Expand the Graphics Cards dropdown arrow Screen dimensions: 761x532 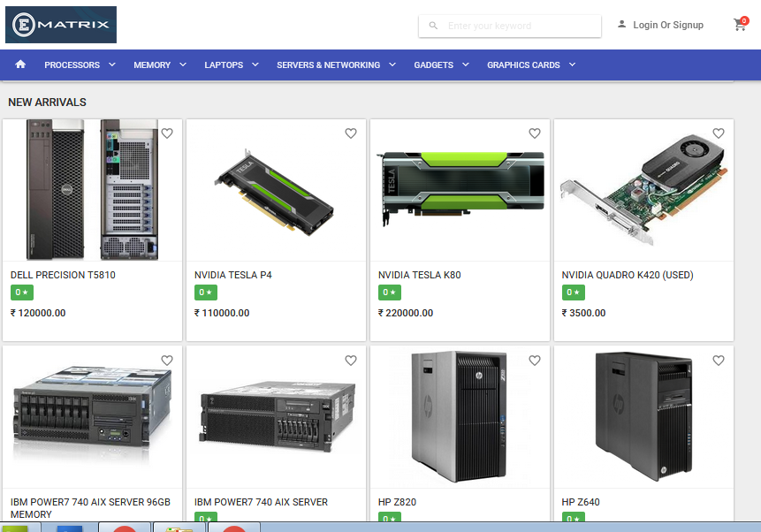[x=572, y=65]
